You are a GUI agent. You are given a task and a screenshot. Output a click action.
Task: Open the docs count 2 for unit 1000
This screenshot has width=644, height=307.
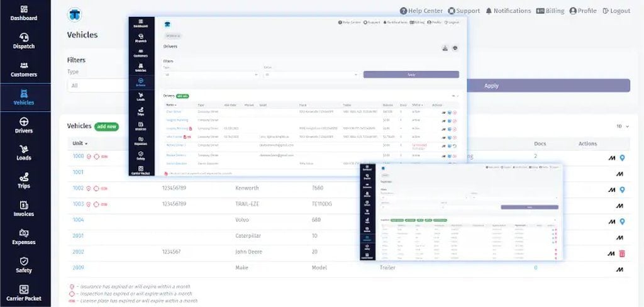pyautogui.click(x=536, y=156)
